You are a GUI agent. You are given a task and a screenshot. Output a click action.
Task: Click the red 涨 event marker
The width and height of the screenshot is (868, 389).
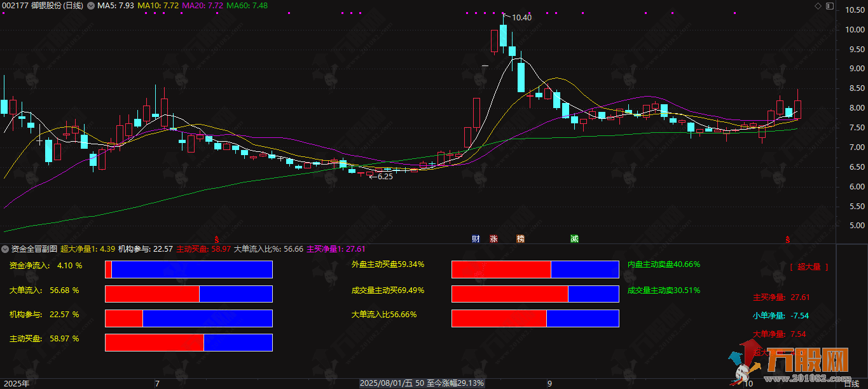[493, 239]
